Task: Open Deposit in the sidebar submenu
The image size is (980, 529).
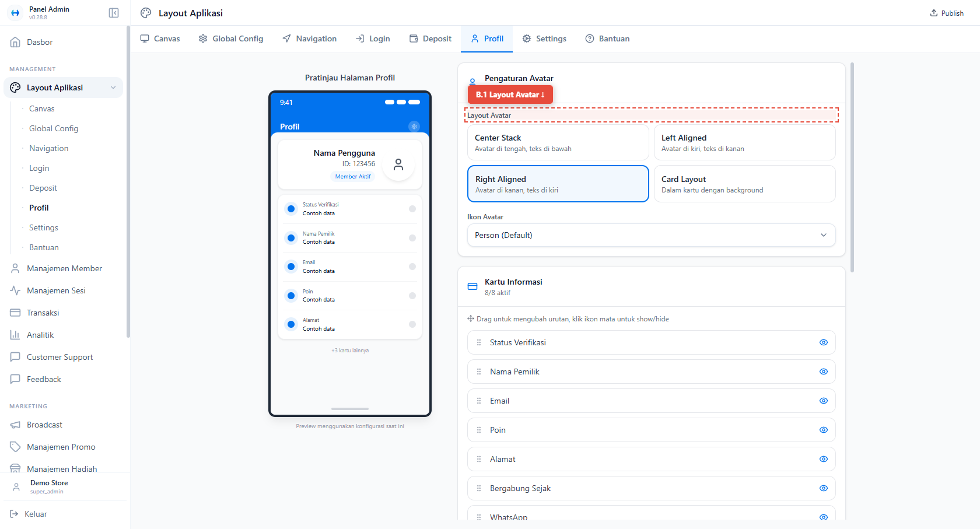Action: click(x=43, y=188)
